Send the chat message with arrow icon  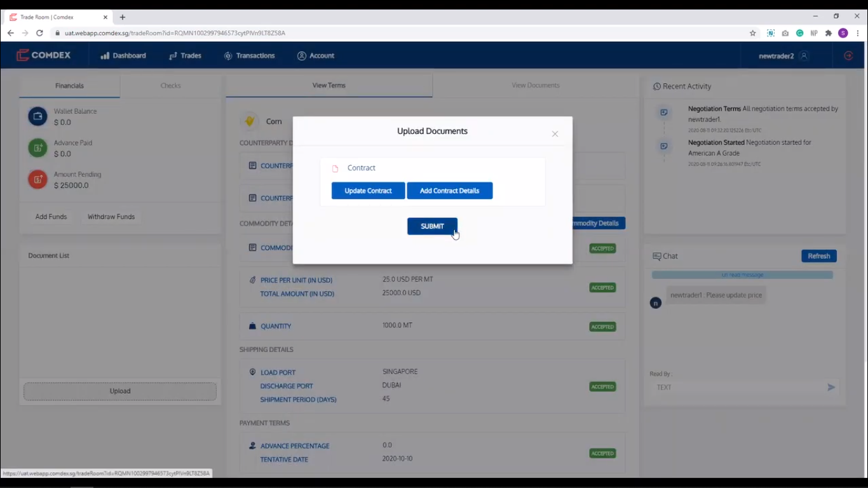(831, 387)
